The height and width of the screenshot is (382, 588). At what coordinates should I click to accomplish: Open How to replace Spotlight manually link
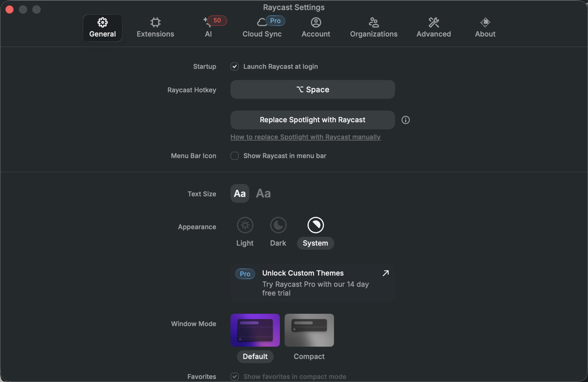click(305, 137)
